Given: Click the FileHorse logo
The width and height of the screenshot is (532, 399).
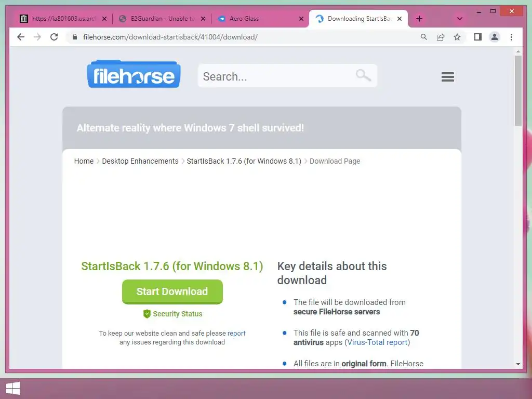Looking at the screenshot, I should coord(134,74).
